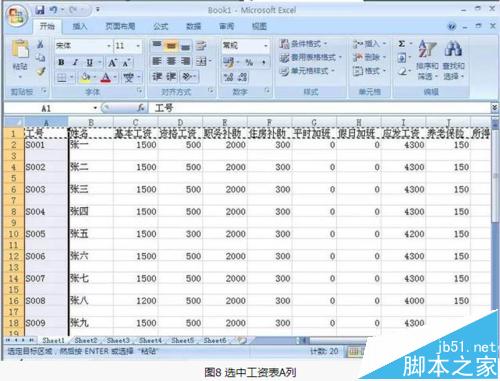
Task: Undo the last action
Action: tap(54, 10)
